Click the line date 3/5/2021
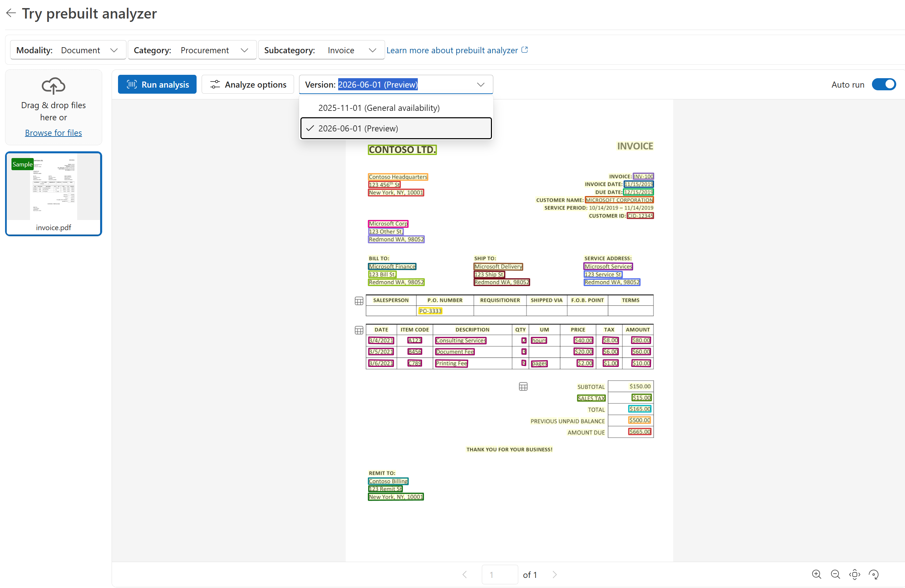The image size is (905, 588). pos(381,352)
